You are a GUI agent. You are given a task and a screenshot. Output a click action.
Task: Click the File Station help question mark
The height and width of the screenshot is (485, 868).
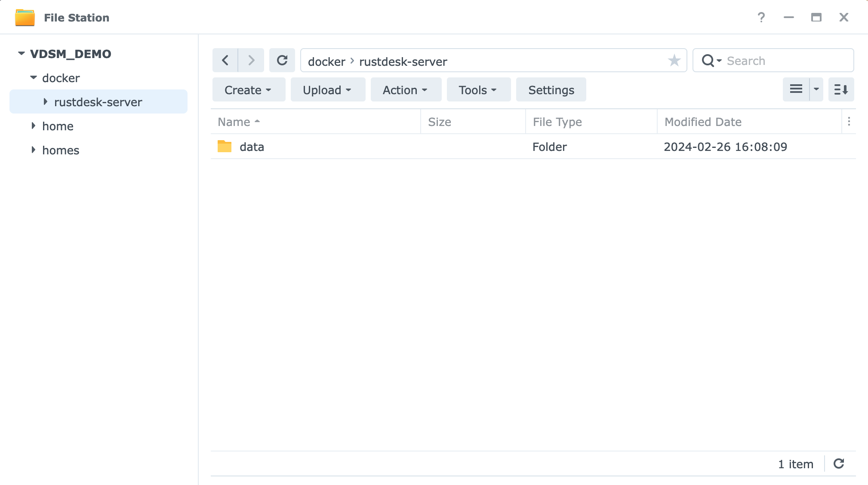click(761, 17)
